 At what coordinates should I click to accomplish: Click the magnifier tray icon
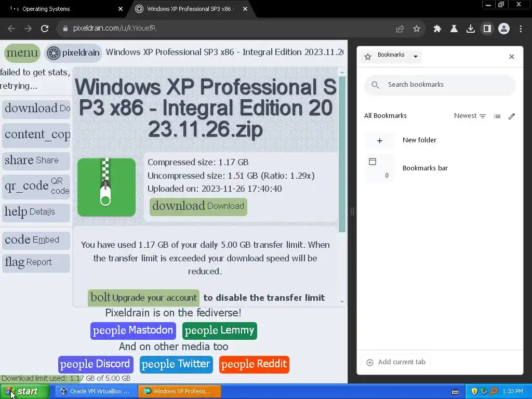tap(494, 392)
